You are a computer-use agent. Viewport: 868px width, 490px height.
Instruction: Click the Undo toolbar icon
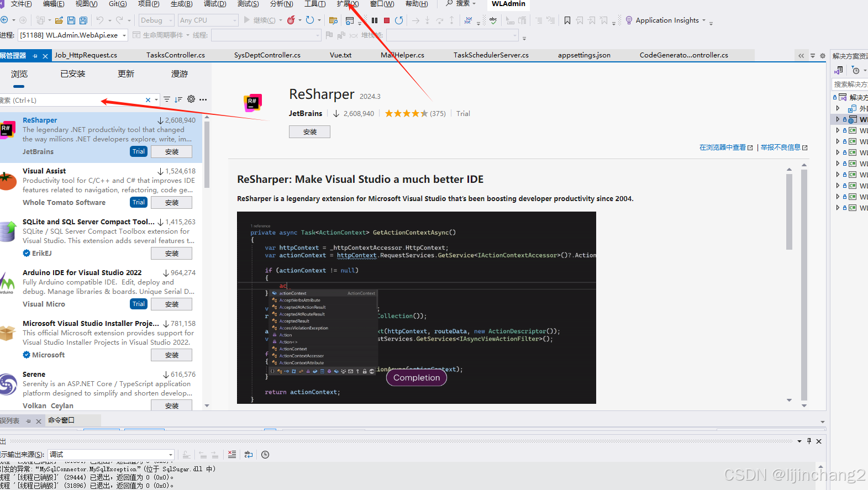coord(100,20)
